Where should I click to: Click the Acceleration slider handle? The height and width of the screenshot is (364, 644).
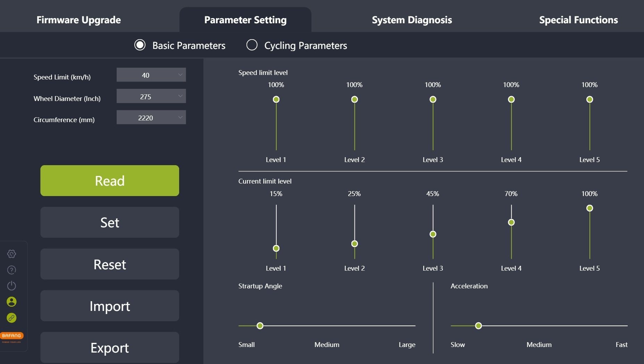478,326
